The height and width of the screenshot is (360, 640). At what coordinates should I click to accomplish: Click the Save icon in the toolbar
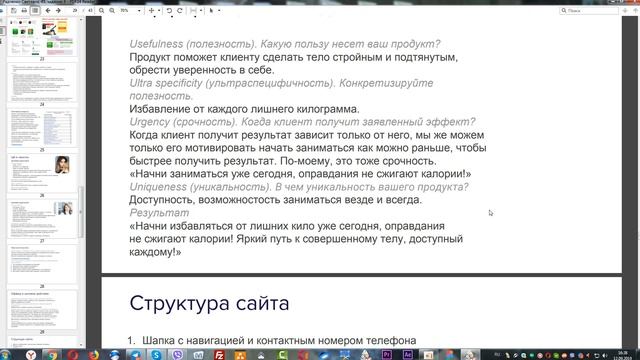[x=14, y=11]
